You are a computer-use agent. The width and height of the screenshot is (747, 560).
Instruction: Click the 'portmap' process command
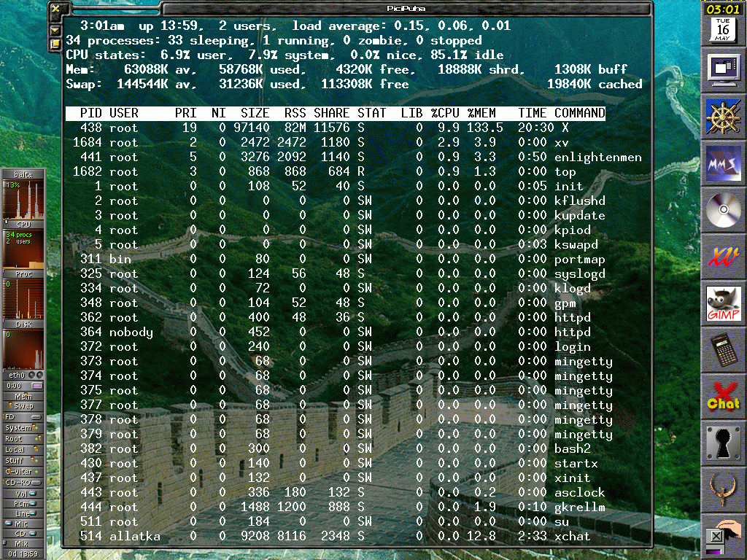(580, 260)
